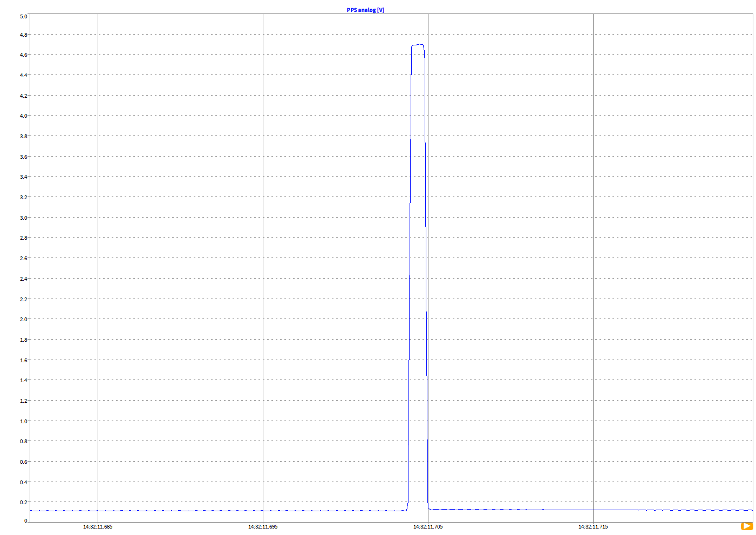The image size is (756, 535).
Task: Click the flat top of the blue pulse
Action: coord(418,45)
